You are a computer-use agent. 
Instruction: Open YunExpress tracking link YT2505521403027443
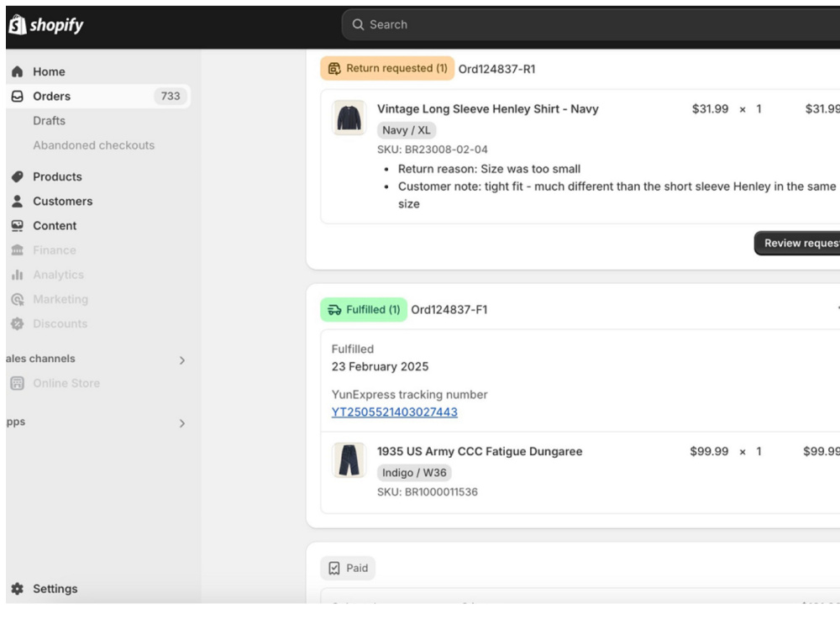tap(394, 412)
